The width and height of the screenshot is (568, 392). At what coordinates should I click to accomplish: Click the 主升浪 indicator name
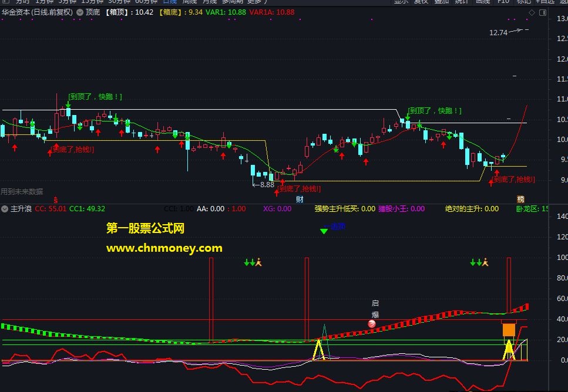click(x=21, y=209)
